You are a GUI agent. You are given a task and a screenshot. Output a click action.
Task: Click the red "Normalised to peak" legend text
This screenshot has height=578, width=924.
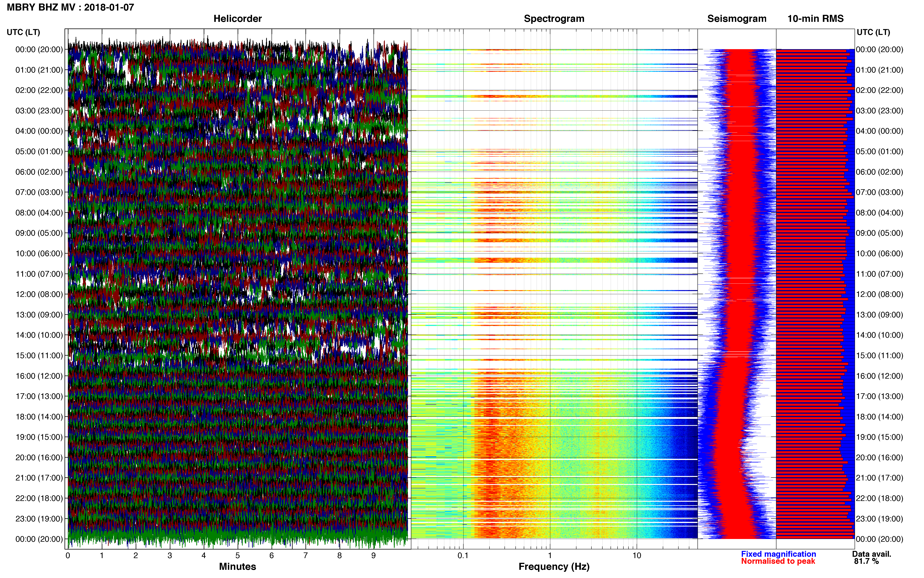tap(778, 561)
